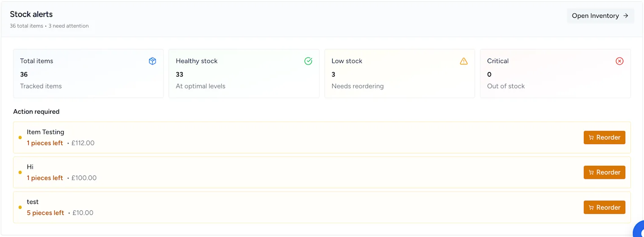This screenshot has width=644, height=237.
Task: Click the '5 pieces left' text
Action: coord(45,213)
